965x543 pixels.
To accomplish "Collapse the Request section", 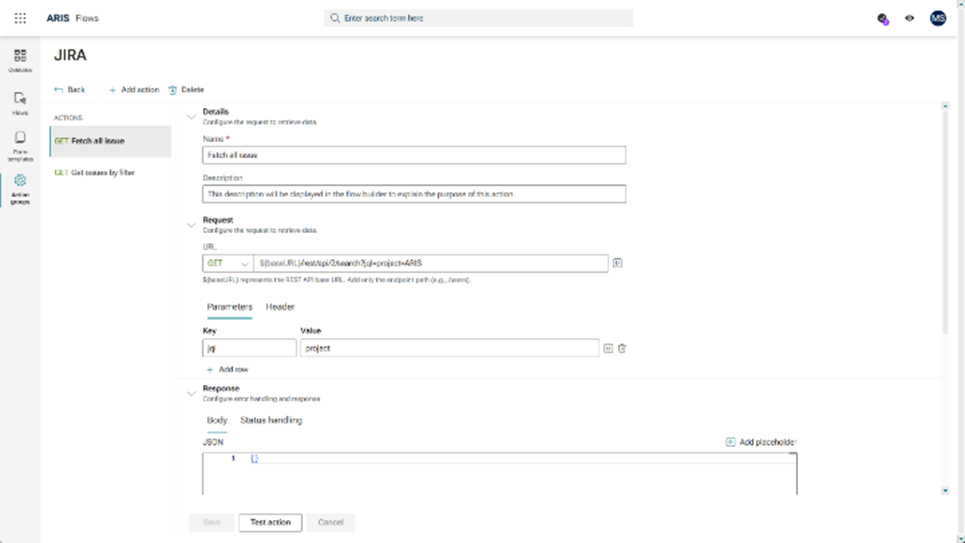I will pyautogui.click(x=192, y=224).
